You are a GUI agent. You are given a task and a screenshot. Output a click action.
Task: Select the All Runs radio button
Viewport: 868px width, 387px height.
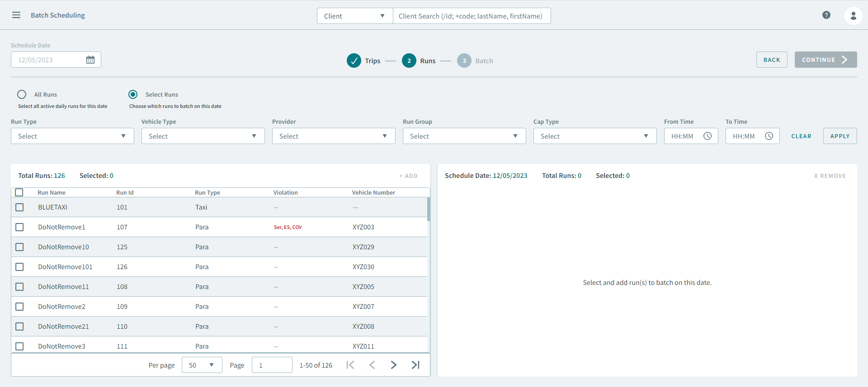coord(22,94)
